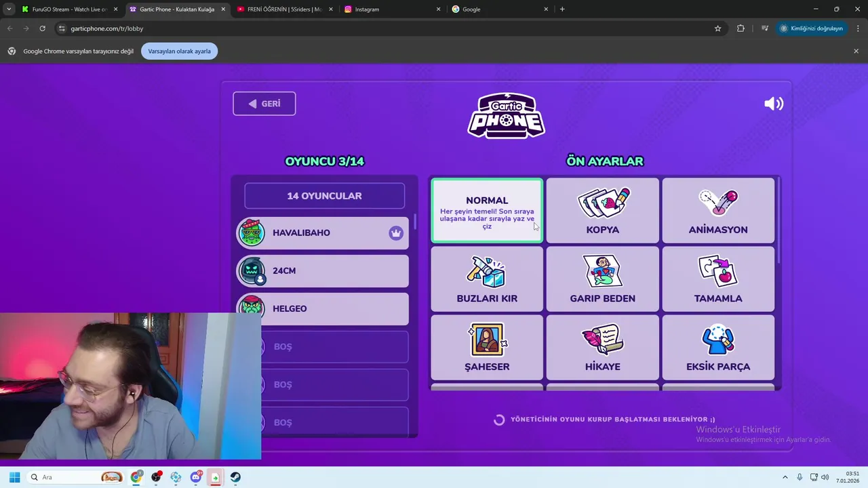Select the HELGEO player name
Image resolution: width=868 pixels, height=488 pixels.
290,308
